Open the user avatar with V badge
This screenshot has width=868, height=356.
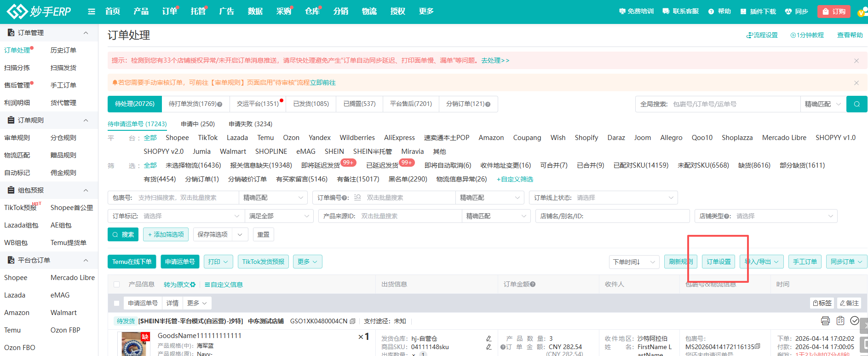click(x=862, y=12)
